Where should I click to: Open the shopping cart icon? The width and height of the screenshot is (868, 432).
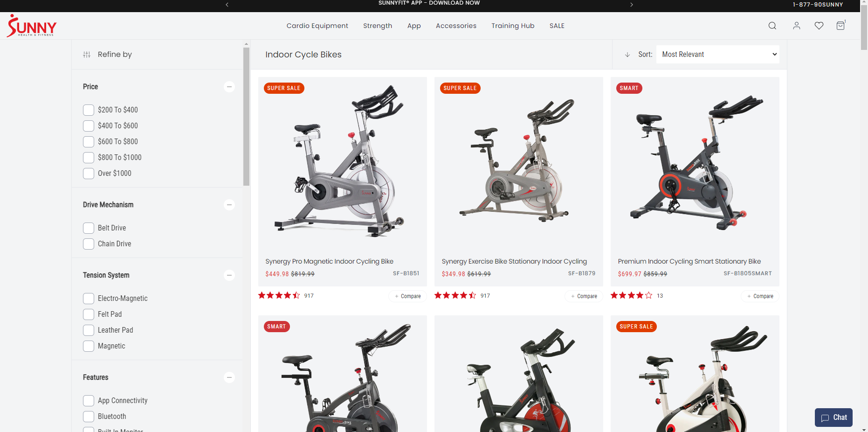coord(840,26)
